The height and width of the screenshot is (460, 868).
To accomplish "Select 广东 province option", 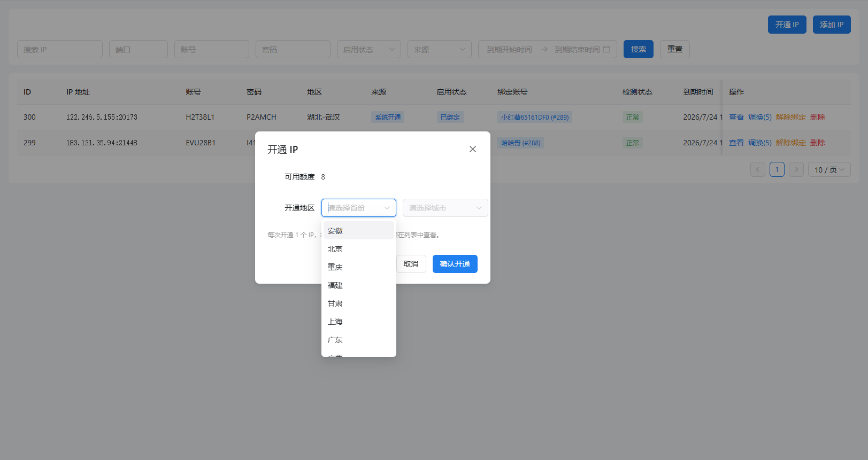I will 359,340.
